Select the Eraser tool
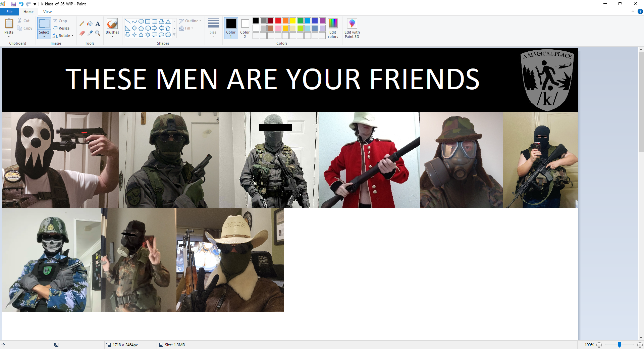Image resolution: width=644 pixels, height=349 pixels. coord(82,33)
